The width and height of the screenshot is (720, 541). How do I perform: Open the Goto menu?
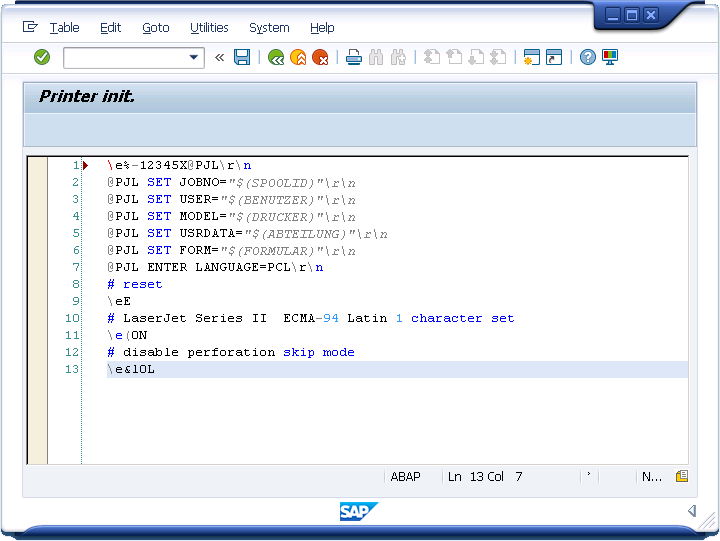pyautogui.click(x=155, y=28)
